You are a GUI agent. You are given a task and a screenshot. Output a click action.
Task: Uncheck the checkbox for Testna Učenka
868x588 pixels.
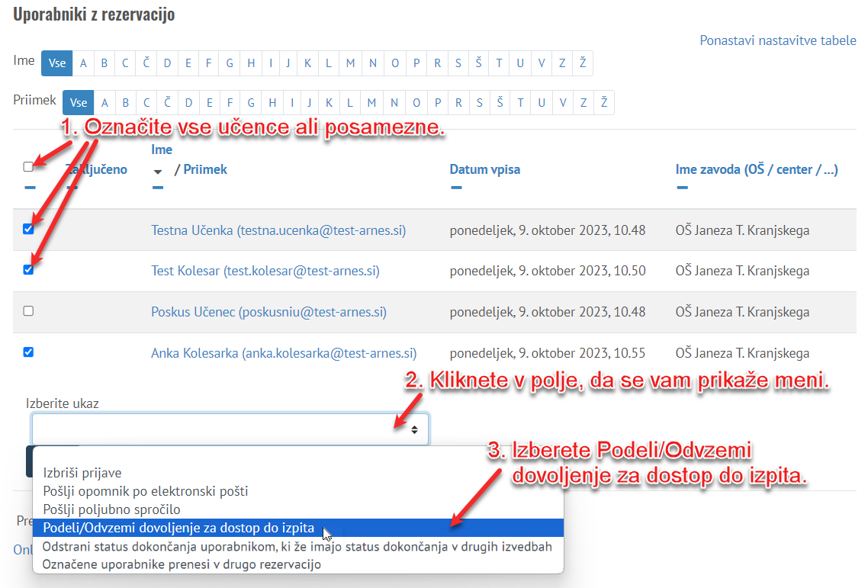coord(28,229)
